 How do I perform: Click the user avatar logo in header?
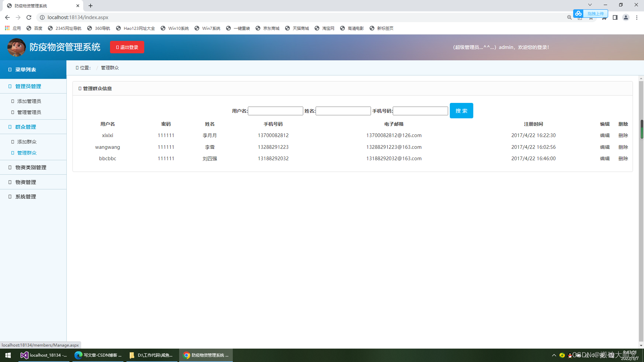(16, 47)
